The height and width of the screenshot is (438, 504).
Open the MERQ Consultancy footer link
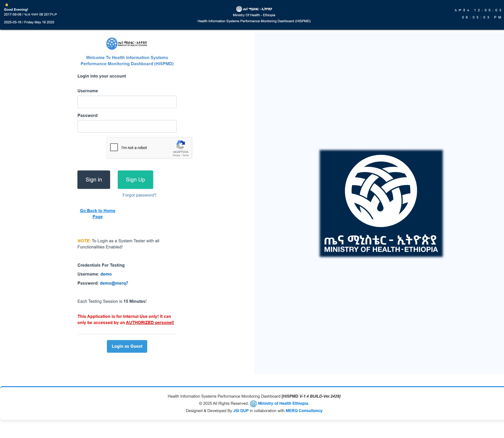[x=304, y=411]
